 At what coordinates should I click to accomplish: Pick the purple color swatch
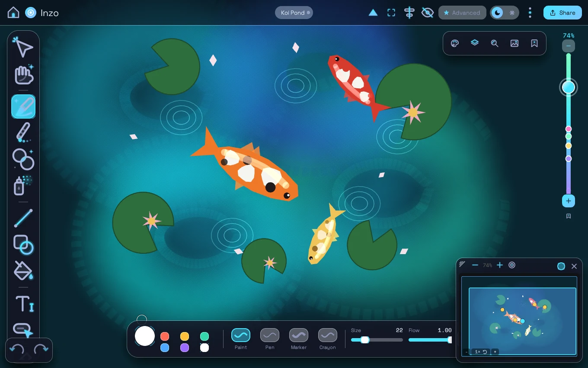pyautogui.click(x=185, y=348)
